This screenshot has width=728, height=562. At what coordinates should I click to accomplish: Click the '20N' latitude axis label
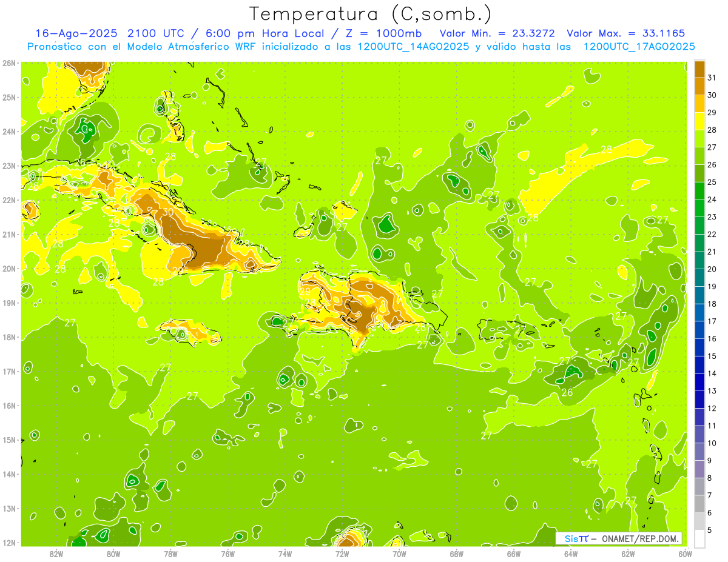[9, 269]
